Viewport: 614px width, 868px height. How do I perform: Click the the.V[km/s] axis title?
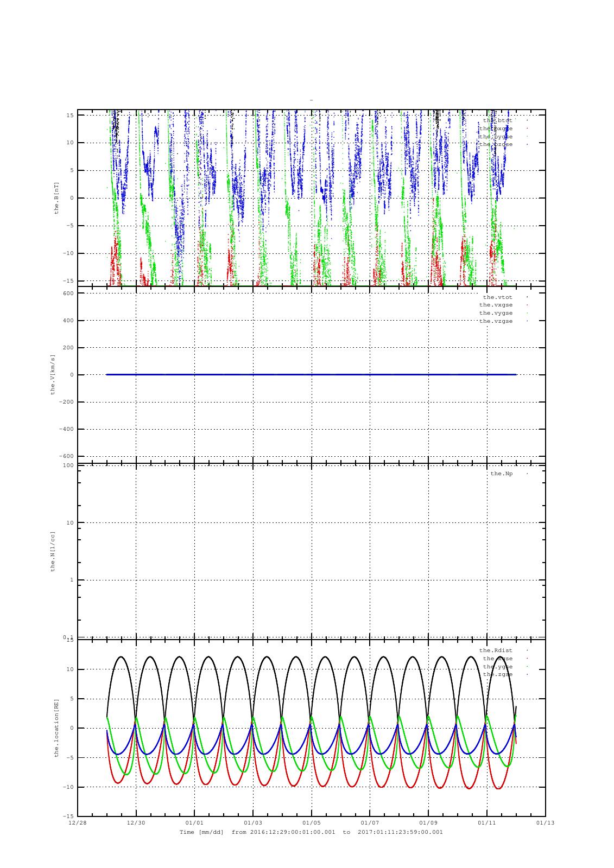tap(53, 374)
